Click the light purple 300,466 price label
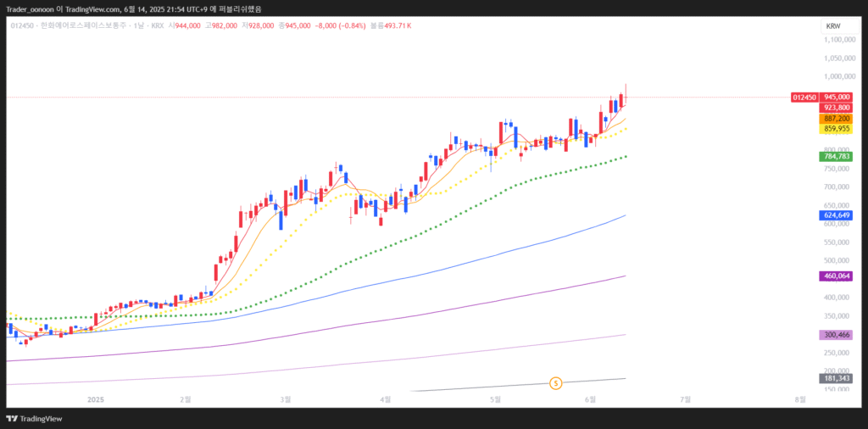The height and width of the screenshot is (429, 868). coord(837,335)
